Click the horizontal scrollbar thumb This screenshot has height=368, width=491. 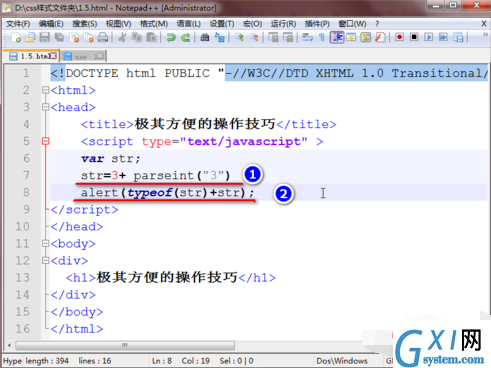point(125,345)
